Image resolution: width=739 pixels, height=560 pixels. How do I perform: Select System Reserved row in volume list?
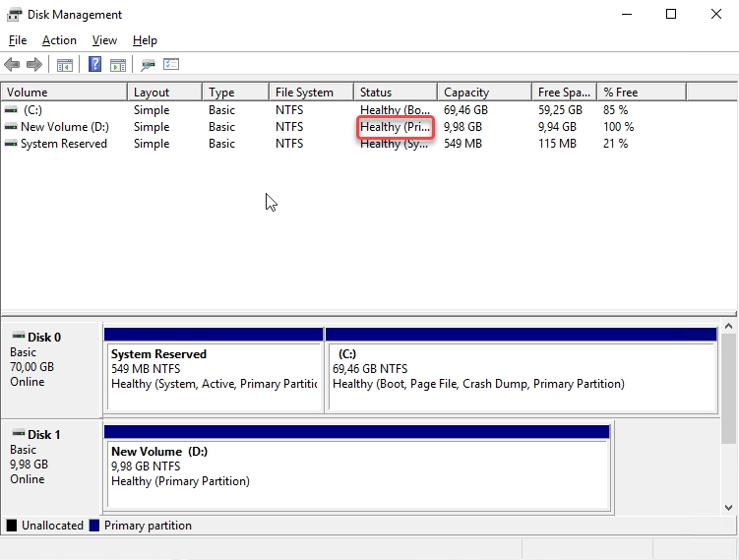[63, 144]
